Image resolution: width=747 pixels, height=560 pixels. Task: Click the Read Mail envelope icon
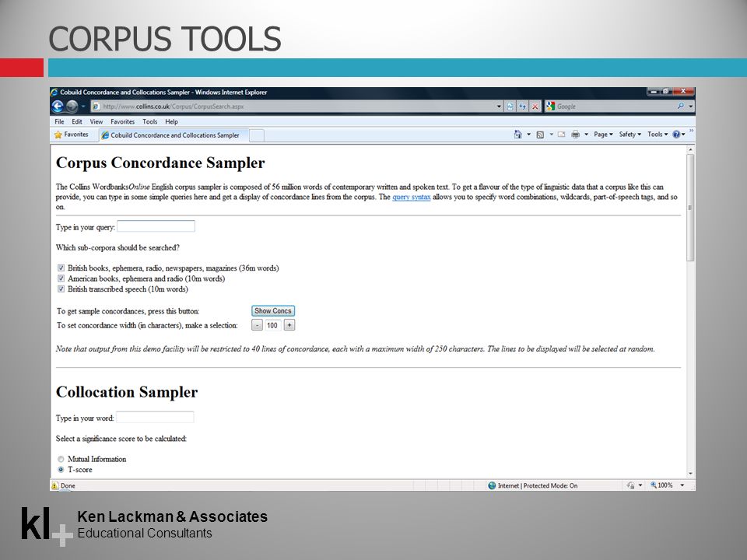click(561, 135)
